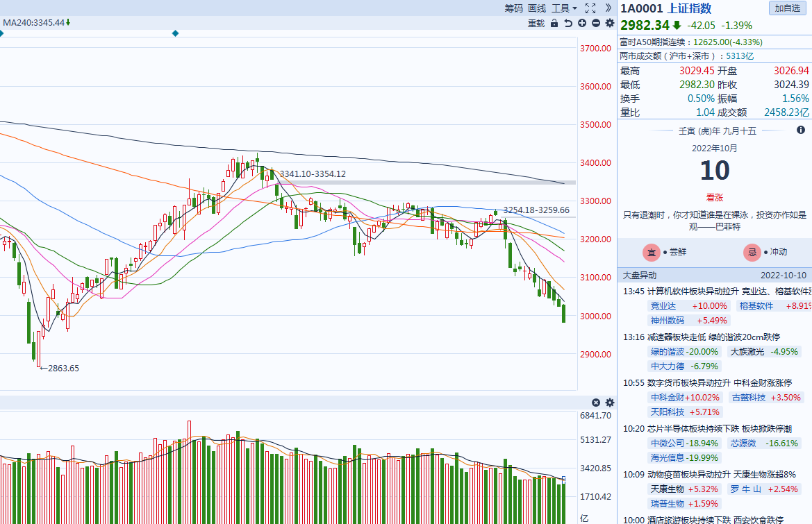Show calendar info icon
The image size is (812, 524).
pos(801,130)
